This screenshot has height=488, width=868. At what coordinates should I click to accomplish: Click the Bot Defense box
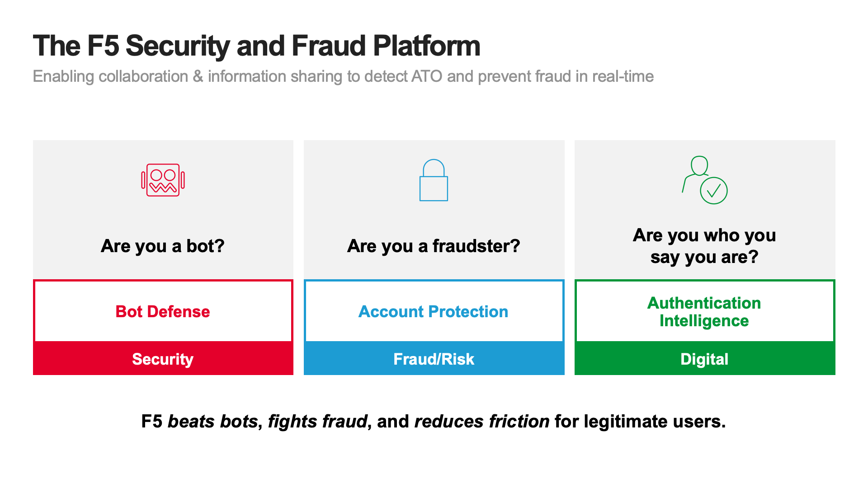tap(163, 311)
